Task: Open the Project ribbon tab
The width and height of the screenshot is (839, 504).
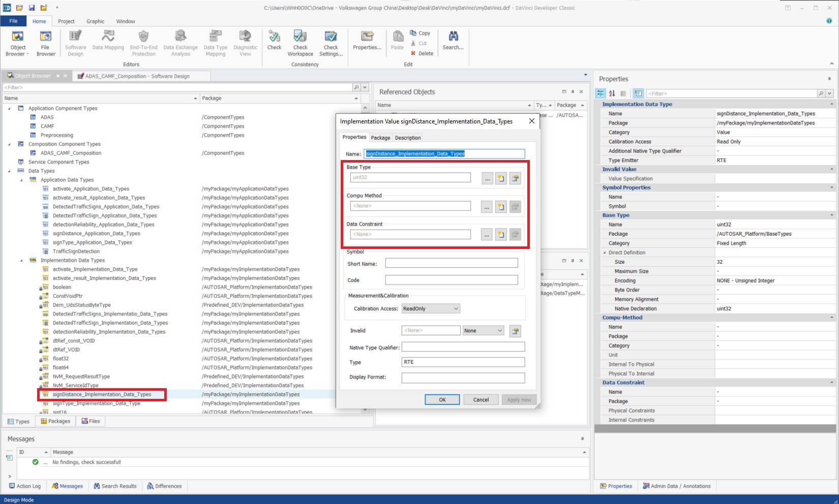Action: tap(66, 21)
